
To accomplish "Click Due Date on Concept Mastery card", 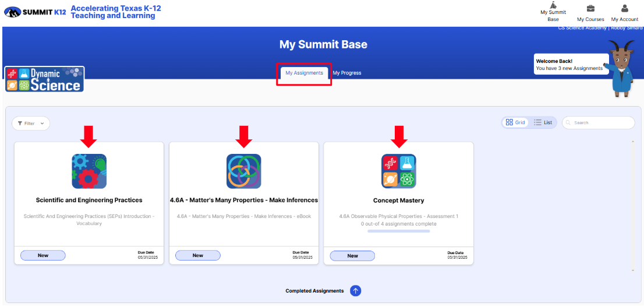I will [x=458, y=255].
